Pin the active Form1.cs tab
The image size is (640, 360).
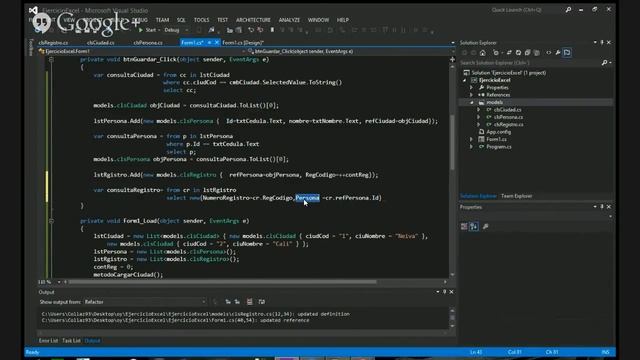point(209,42)
